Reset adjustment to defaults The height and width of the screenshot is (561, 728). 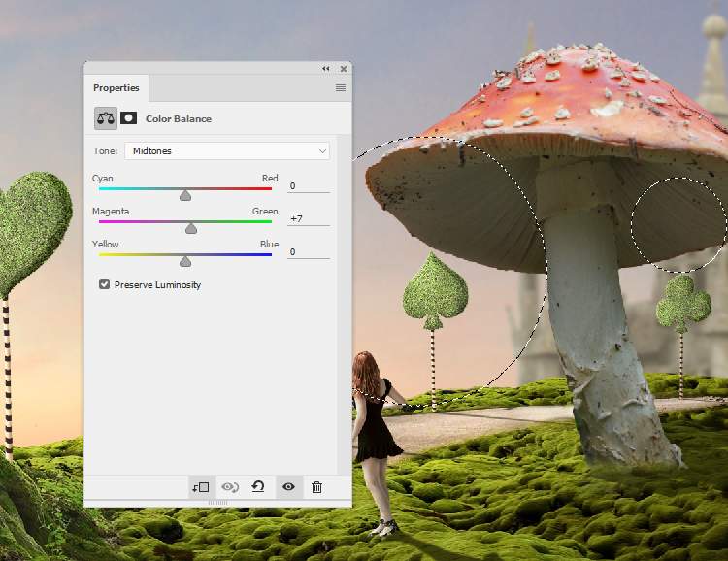(258, 487)
